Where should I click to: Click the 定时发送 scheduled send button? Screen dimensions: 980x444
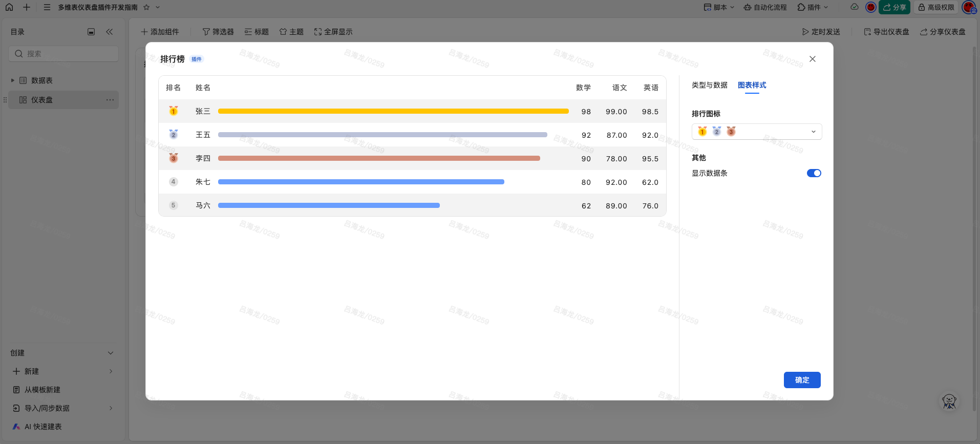[x=821, y=32]
